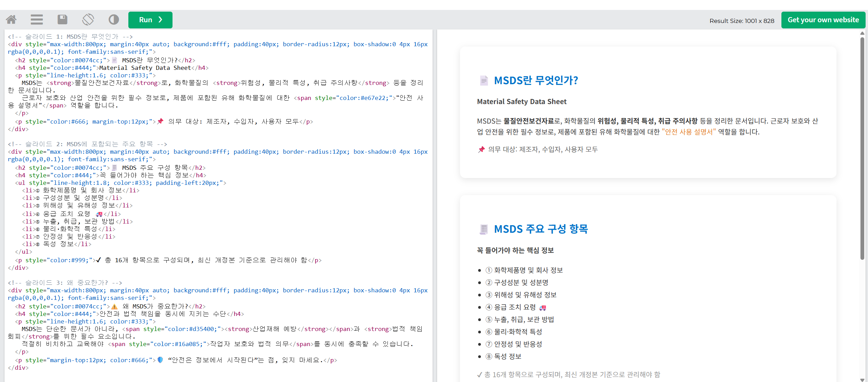Open the hamburger menu icon
This screenshot has width=868, height=382.
[37, 20]
